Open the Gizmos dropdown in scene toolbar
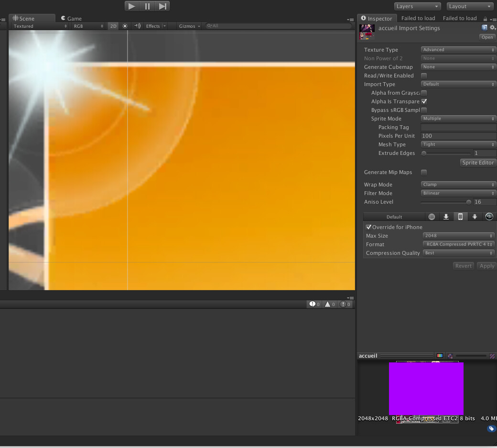497x448 pixels. [188, 26]
